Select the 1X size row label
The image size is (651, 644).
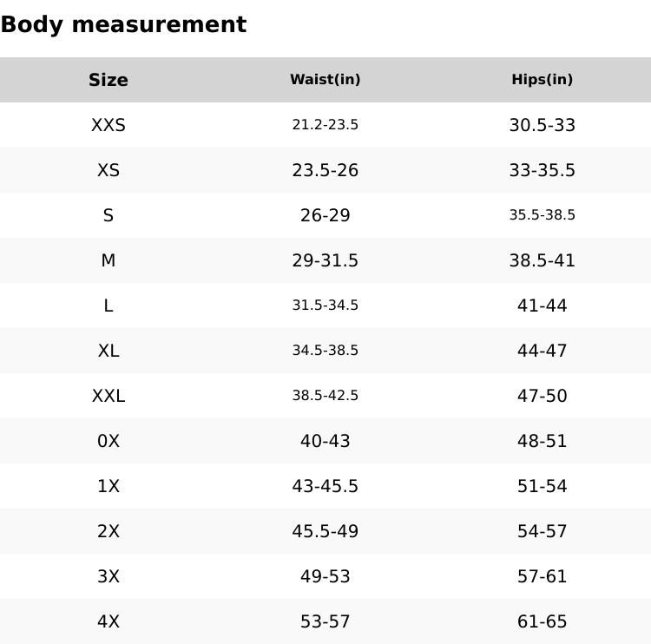[108, 486]
